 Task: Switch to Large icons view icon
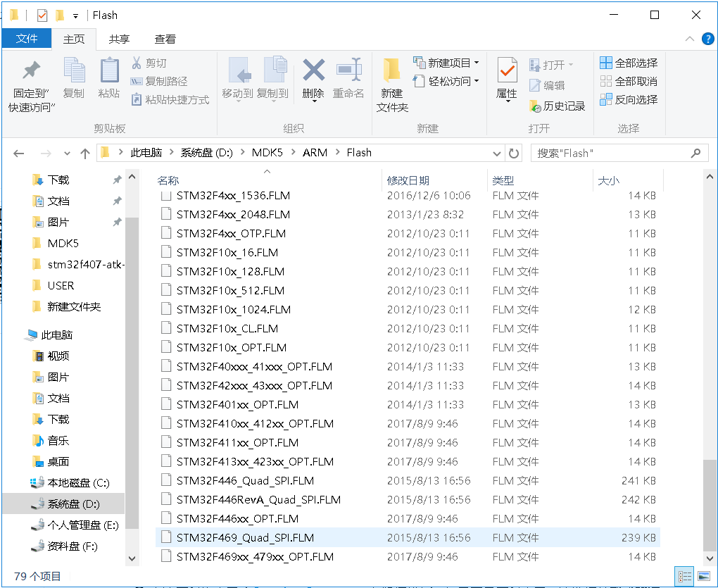704,576
